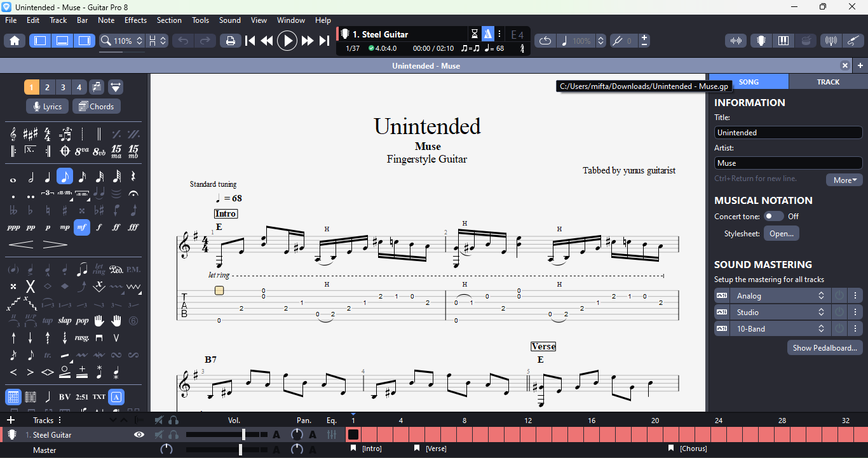Insert a treble clef from the palette
868x458 pixels.
13,134
